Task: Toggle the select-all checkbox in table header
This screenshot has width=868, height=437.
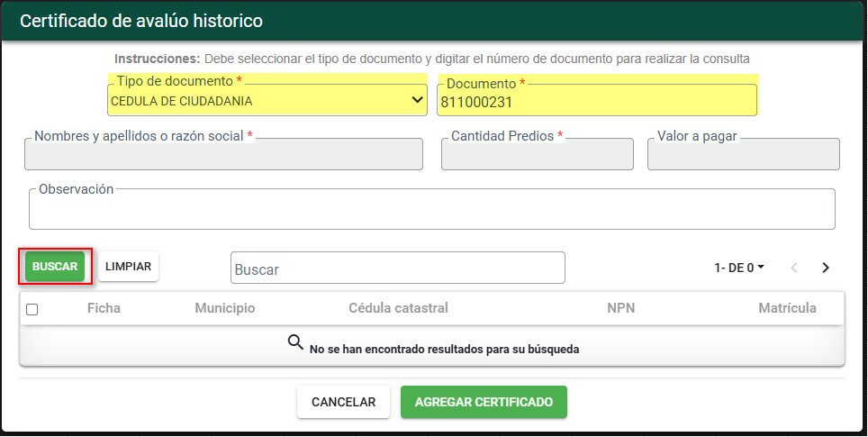Action: (x=32, y=310)
